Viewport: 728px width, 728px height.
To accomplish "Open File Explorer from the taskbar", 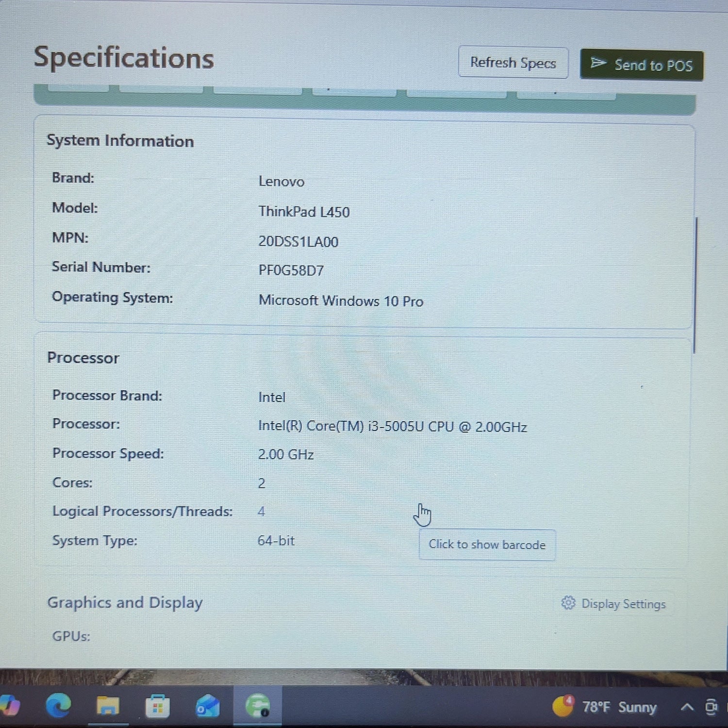I will (x=108, y=706).
